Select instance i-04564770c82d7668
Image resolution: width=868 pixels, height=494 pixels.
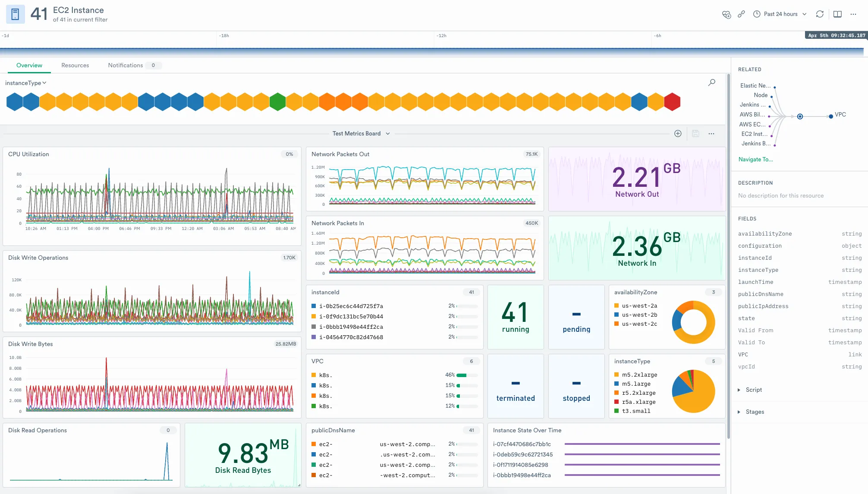[x=394, y=337]
